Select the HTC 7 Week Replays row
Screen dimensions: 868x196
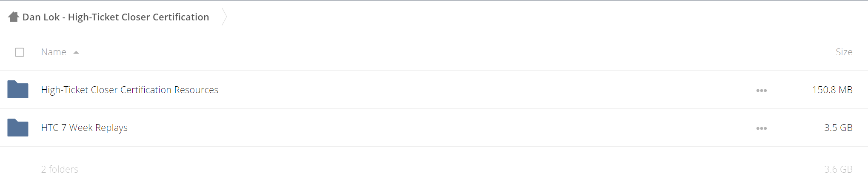click(x=434, y=128)
